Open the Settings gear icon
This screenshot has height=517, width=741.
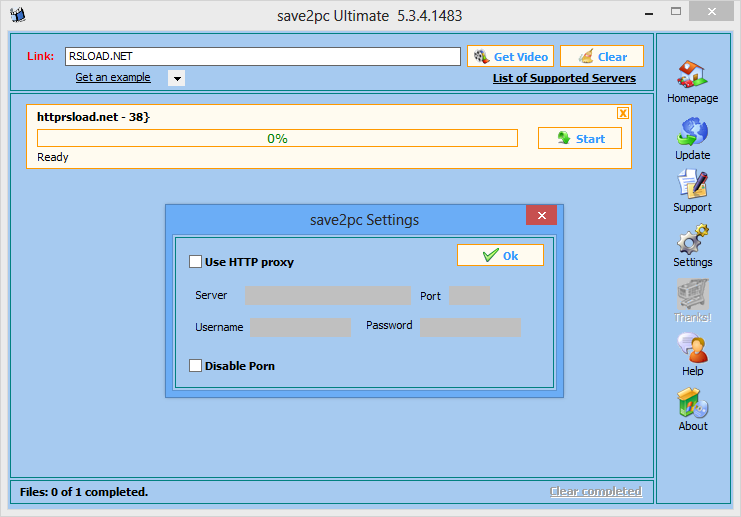tap(692, 239)
